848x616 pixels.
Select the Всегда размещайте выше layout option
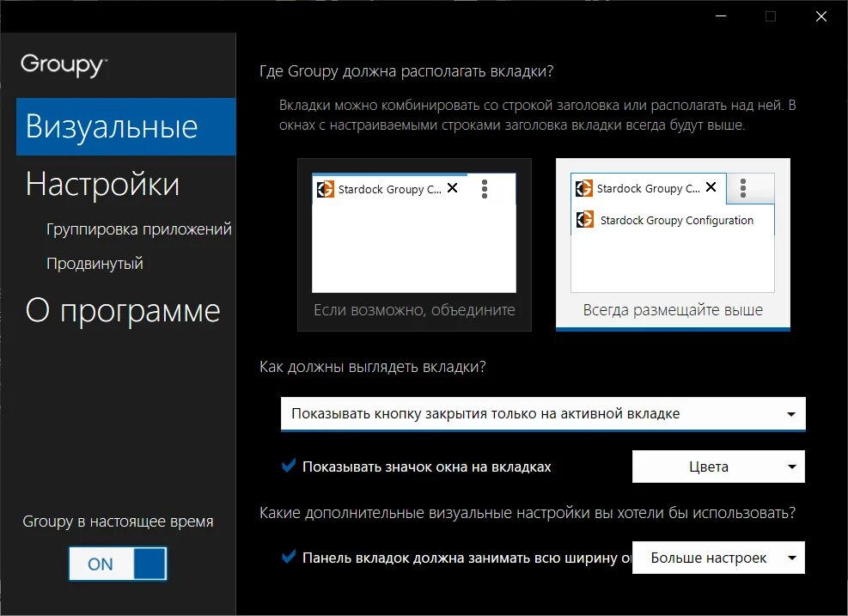coord(673,245)
